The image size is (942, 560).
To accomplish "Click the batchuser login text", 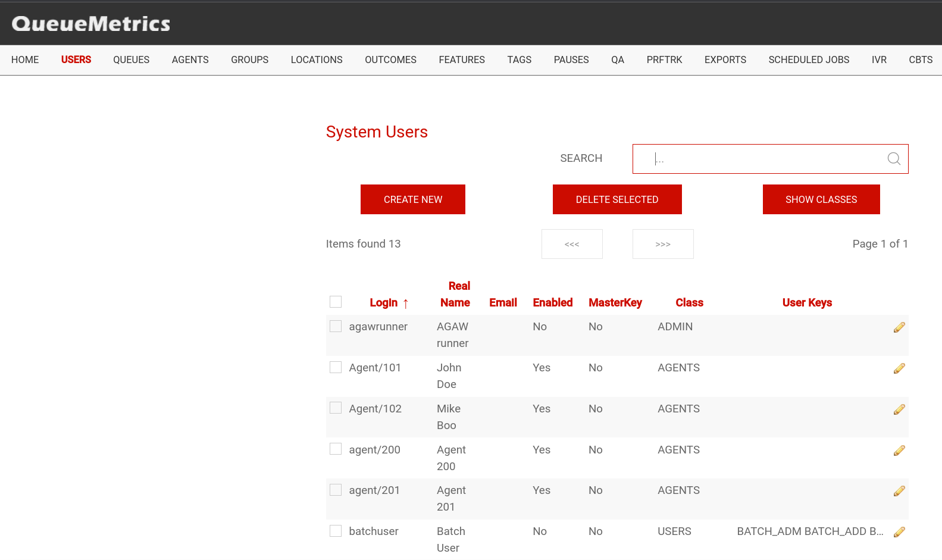I will click(374, 531).
